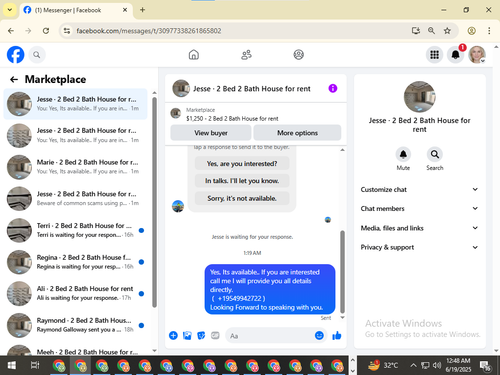The width and height of the screenshot is (500, 375).
Task: Open the notifications bell with red badge
Action: (456, 55)
